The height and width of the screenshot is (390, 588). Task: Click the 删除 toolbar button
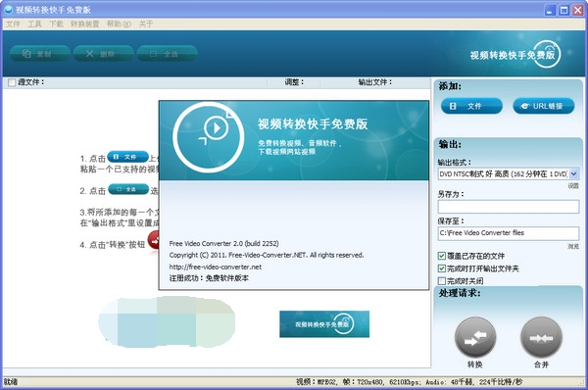(104, 54)
